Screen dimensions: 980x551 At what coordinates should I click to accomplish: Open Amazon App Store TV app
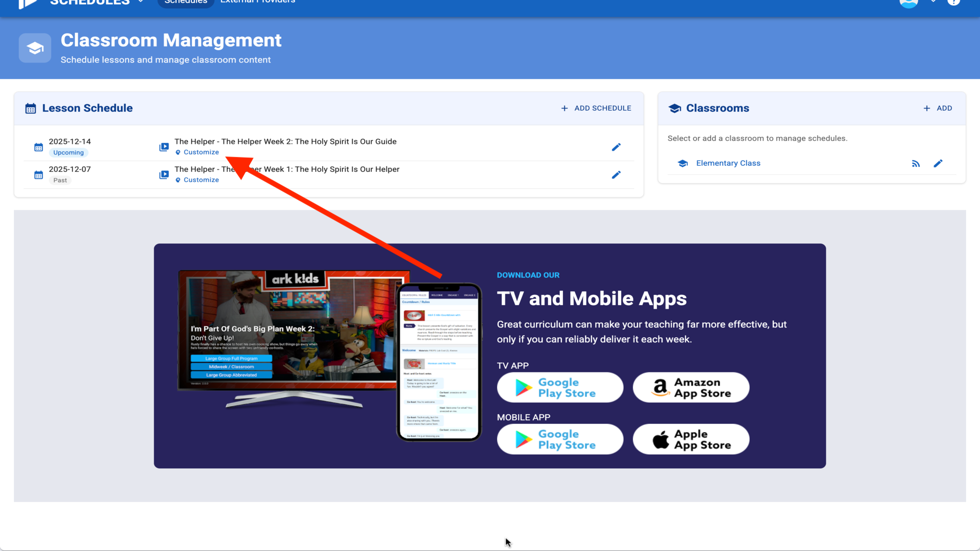coord(691,388)
